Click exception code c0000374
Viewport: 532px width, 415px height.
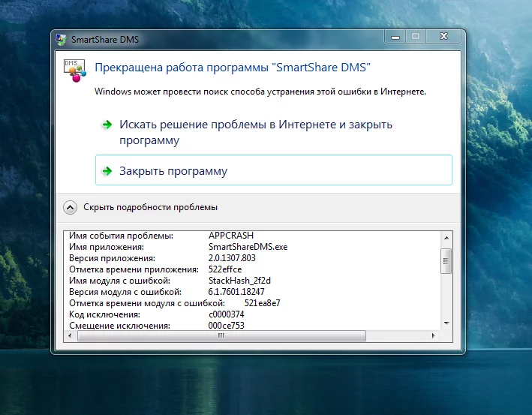point(227,314)
